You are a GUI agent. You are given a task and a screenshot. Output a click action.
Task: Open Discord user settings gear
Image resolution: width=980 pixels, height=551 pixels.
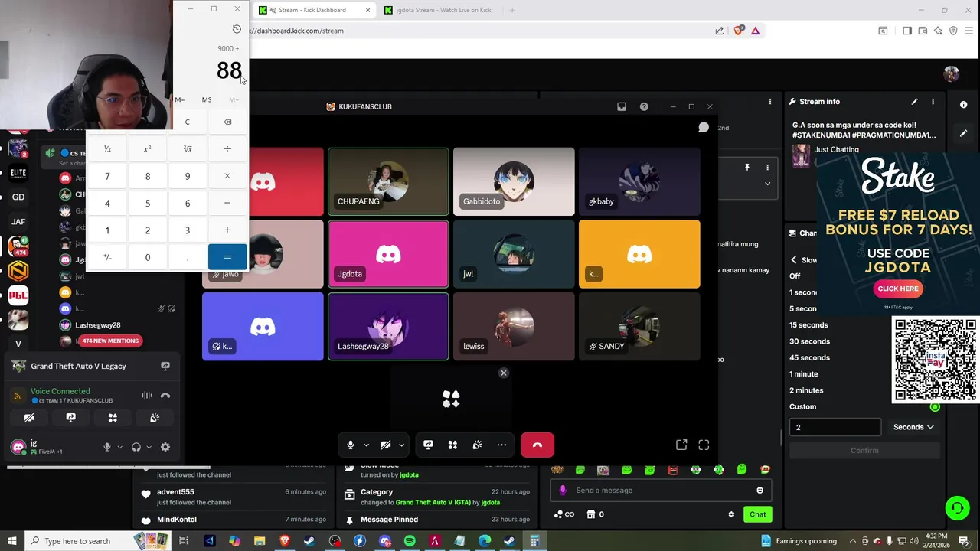click(165, 447)
